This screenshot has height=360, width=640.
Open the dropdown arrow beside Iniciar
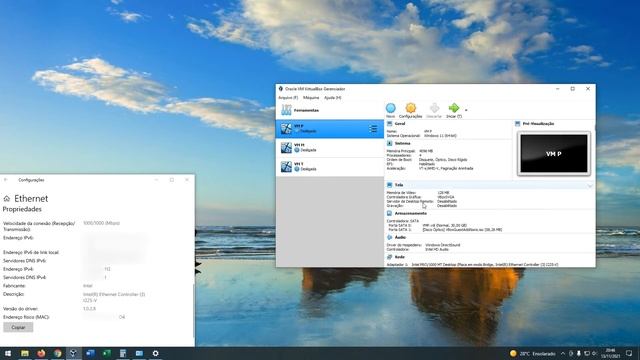coord(466,110)
